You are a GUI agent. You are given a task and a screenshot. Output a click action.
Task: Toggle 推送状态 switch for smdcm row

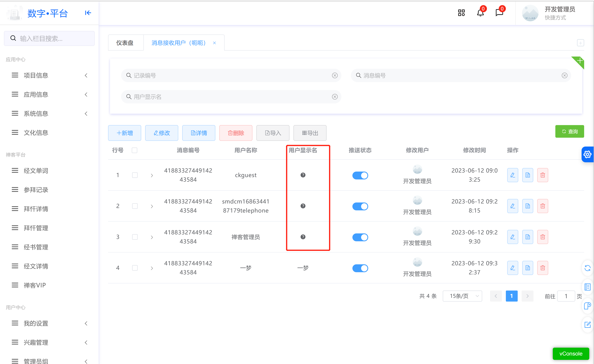(360, 206)
